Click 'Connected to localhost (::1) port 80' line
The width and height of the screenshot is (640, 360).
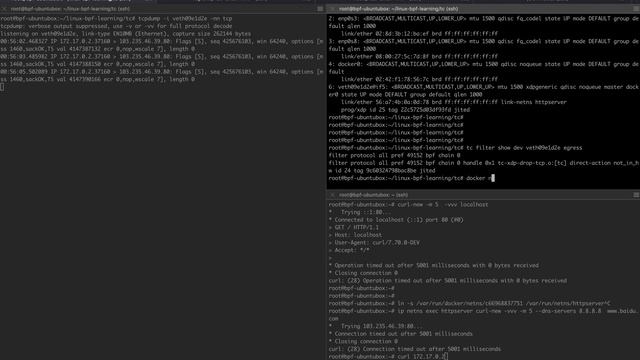(396, 220)
